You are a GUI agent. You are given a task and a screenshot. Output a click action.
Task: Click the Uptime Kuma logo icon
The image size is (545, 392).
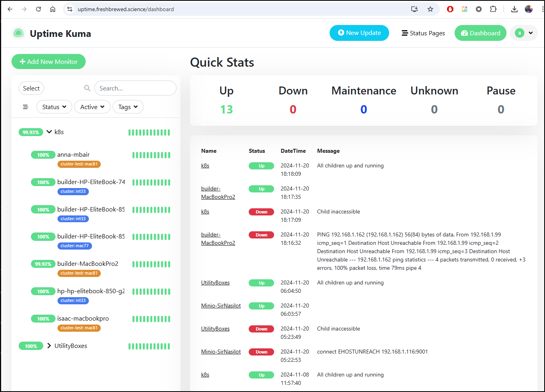(x=19, y=33)
